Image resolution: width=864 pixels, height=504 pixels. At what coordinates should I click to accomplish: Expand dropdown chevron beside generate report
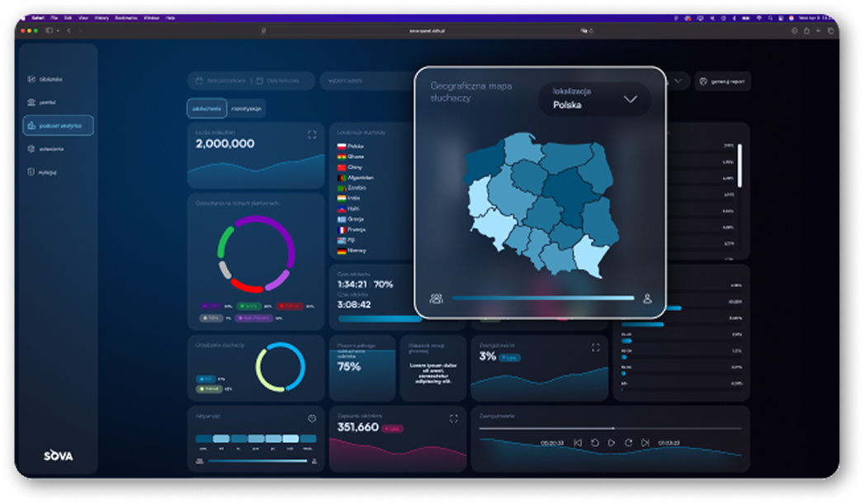678,81
